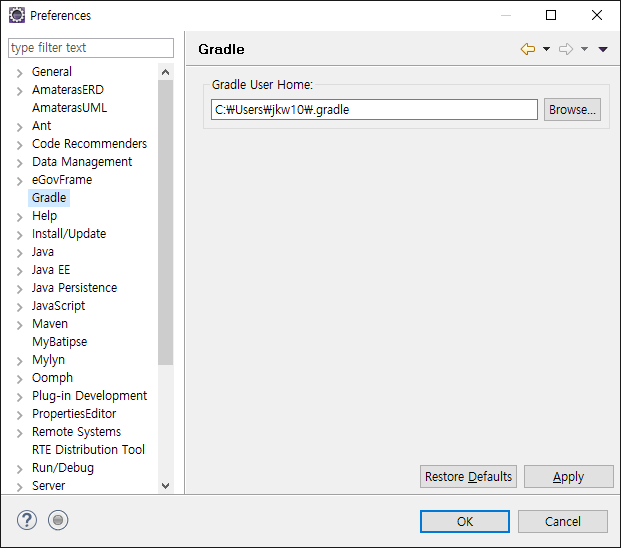Open RTE Distribution Tool preferences
Image resolution: width=621 pixels, height=548 pixels.
[88, 450]
